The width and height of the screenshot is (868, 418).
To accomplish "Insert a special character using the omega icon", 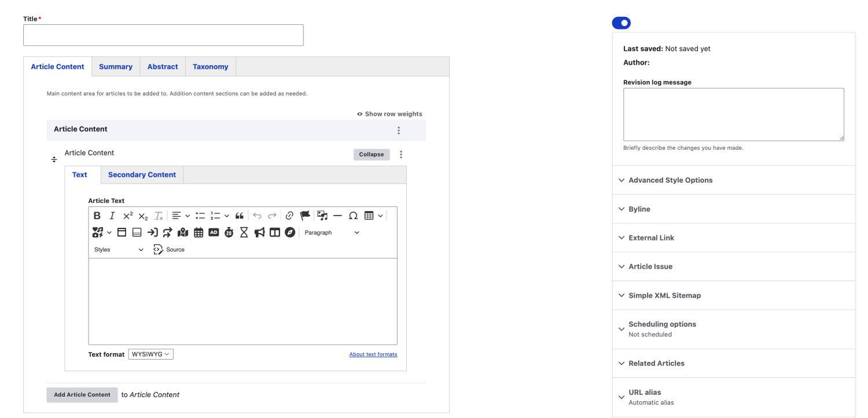I will click(x=354, y=215).
